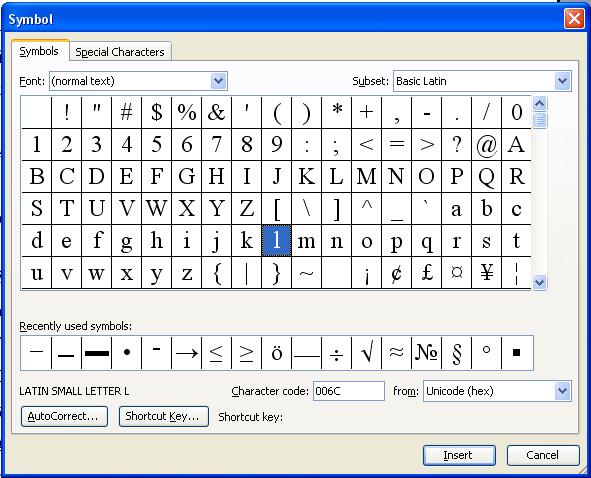Choose the cent ¢ symbol in grid

pyautogui.click(x=397, y=273)
